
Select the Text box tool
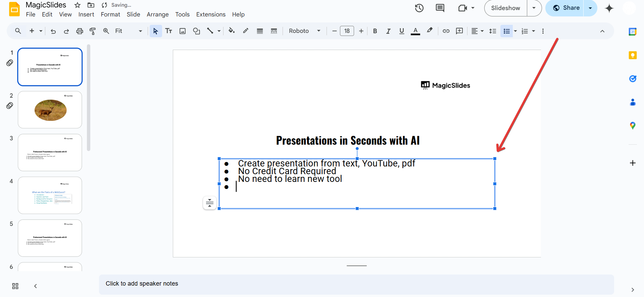coord(168,31)
